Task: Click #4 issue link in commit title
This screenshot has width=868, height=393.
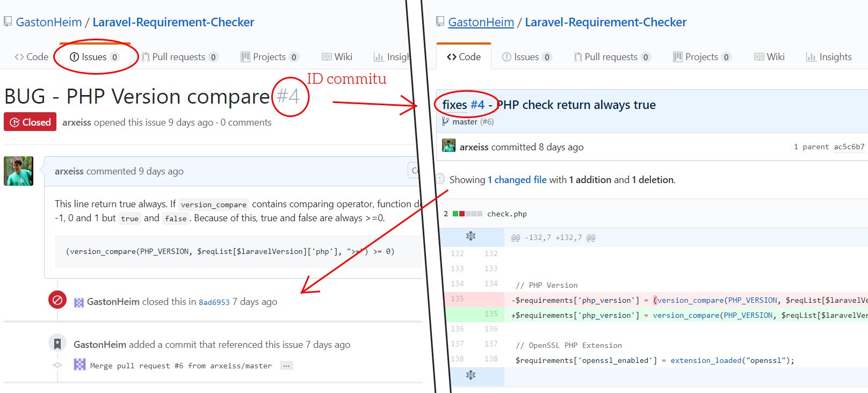Action: point(478,105)
